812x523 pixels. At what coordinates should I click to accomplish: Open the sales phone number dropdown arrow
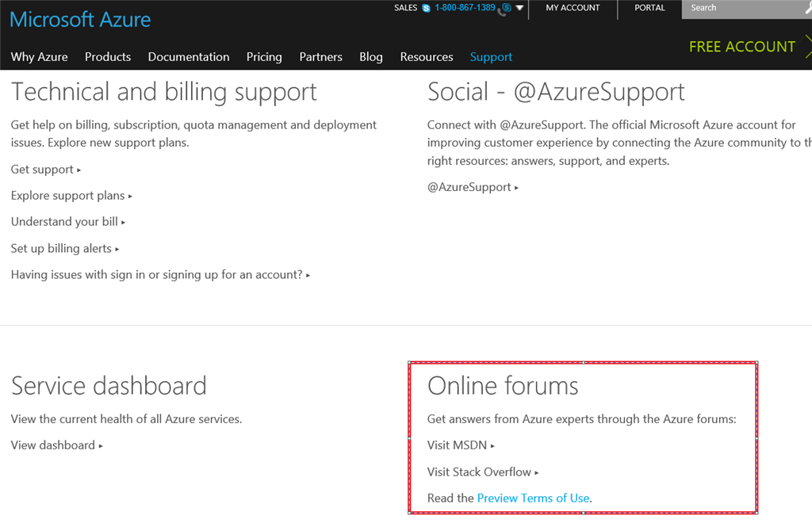[519, 8]
